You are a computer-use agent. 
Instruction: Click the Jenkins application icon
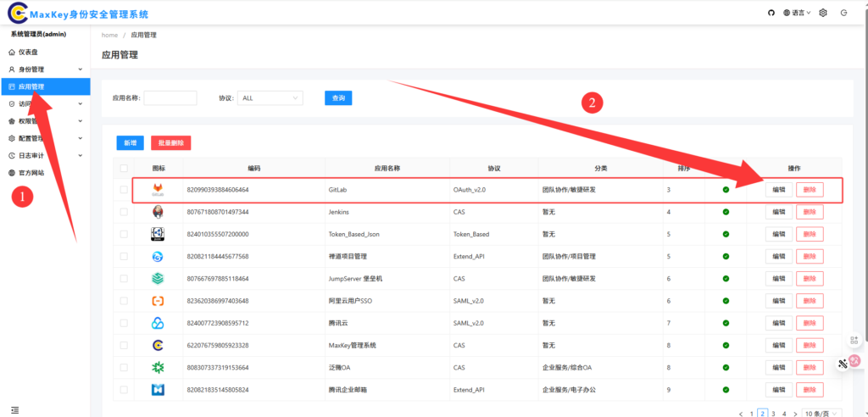click(x=158, y=212)
